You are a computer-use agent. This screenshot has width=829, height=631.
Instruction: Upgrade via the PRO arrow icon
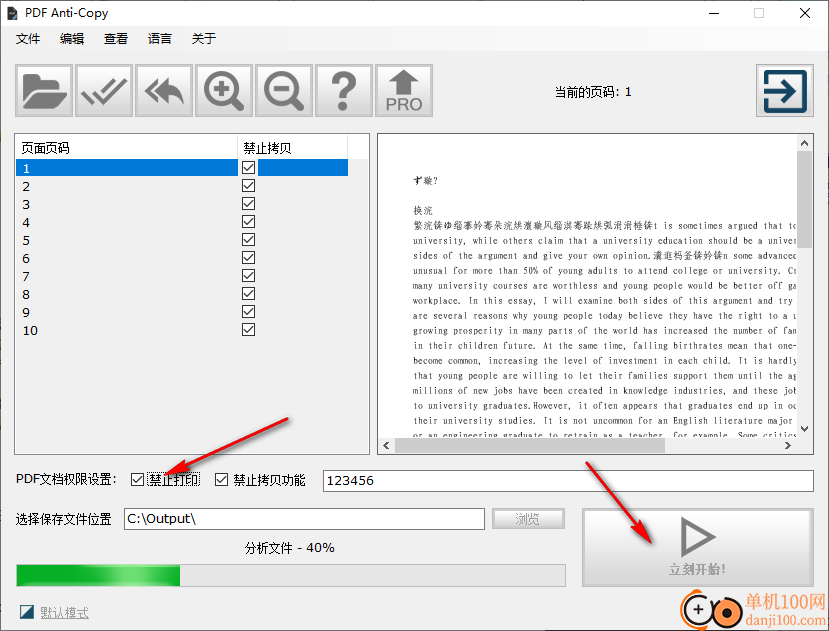click(404, 90)
